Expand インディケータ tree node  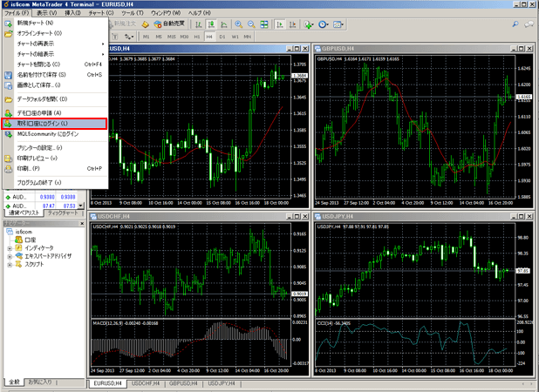[10, 248]
